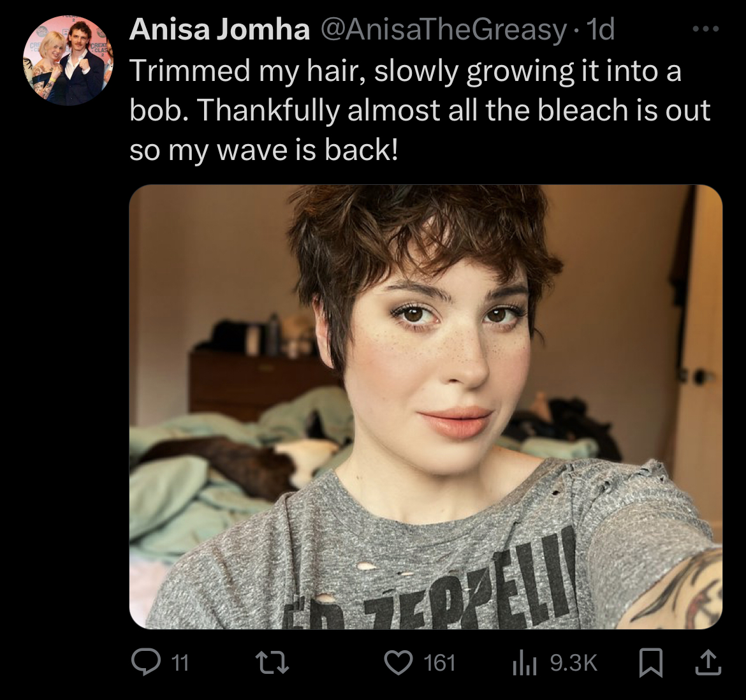Like the tweet with the heart icon
The width and height of the screenshot is (746, 700).
399,662
